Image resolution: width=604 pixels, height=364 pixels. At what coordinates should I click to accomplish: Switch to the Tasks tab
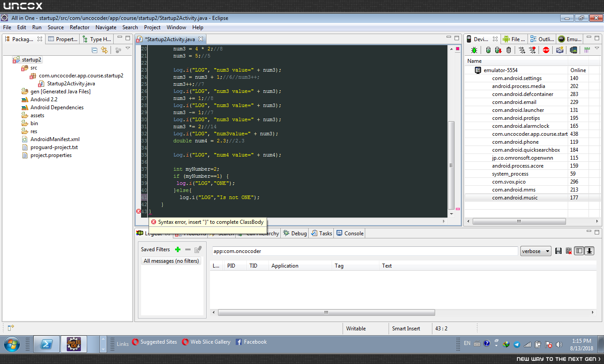(321, 234)
